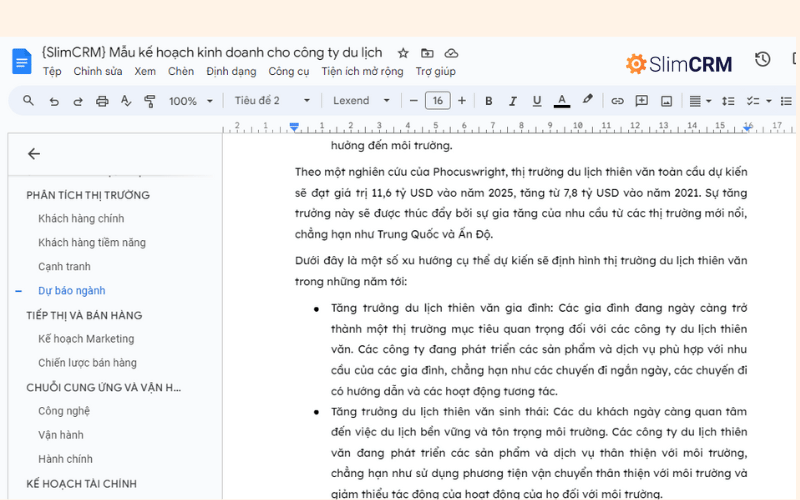Print the document

(x=102, y=101)
